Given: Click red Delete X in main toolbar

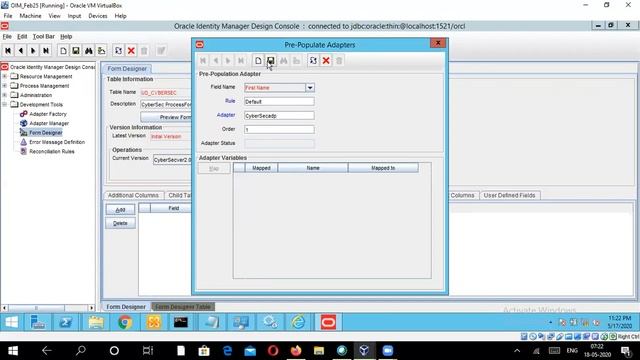Looking at the screenshot, I should [x=131, y=51].
